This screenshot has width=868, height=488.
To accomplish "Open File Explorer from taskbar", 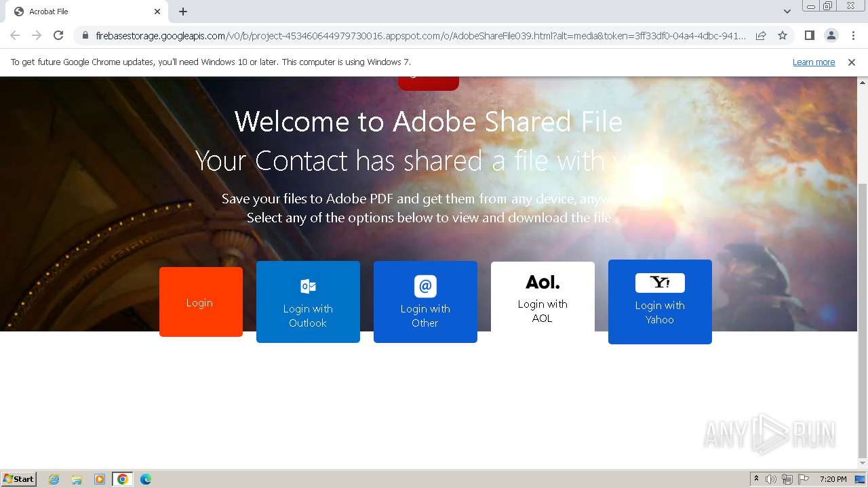I will pyautogui.click(x=77, y=479).
